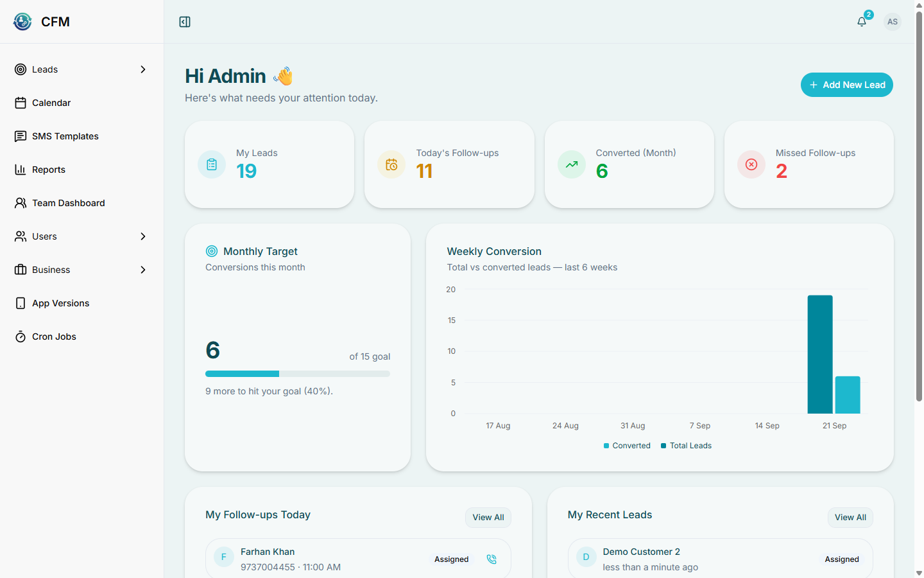Click the App Versions phone icon

(x=21, y=303)
